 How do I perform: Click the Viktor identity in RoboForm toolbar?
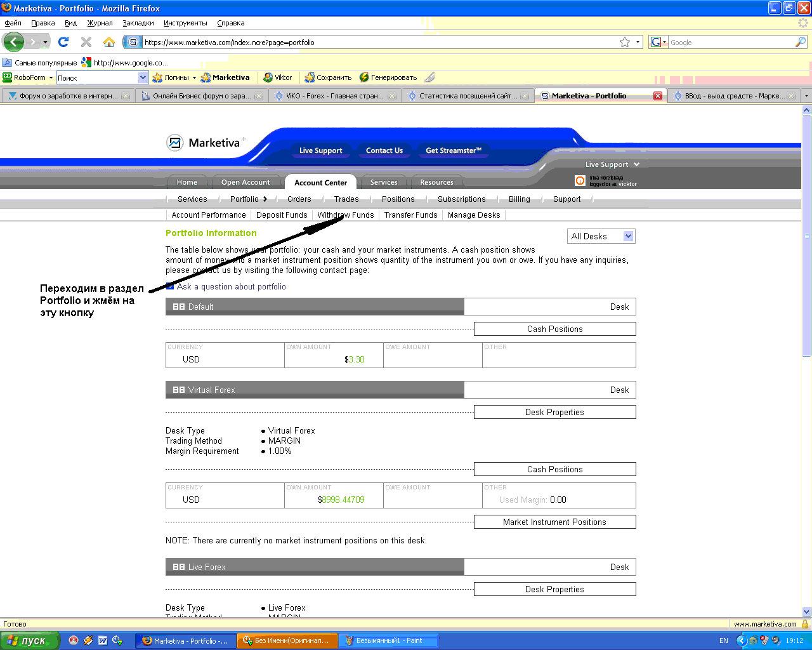click(x=278, y=77)
